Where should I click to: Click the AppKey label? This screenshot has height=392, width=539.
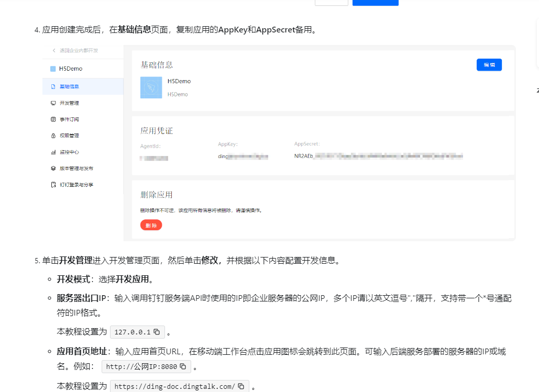(x=227, y=144)
